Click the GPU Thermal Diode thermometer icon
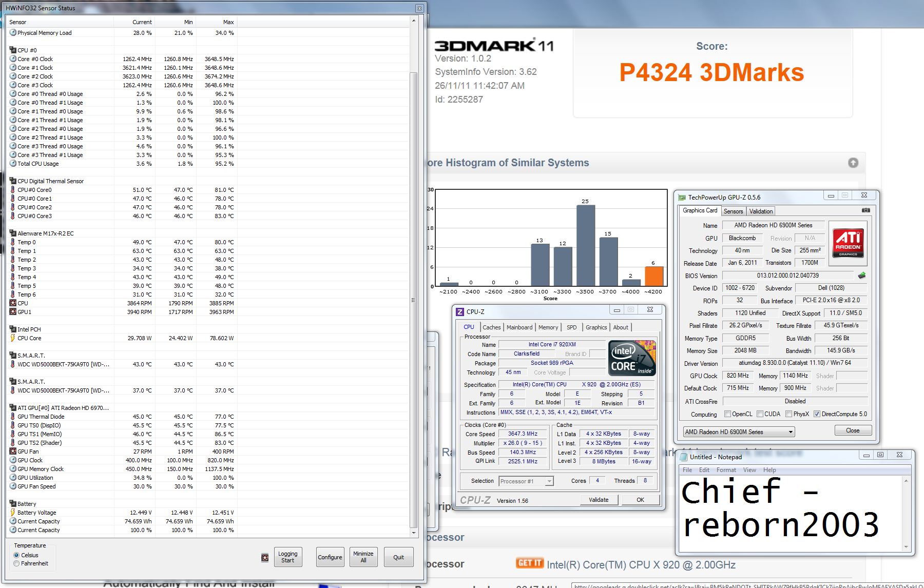Screen dimensions: 924x588 pos(13,417)
